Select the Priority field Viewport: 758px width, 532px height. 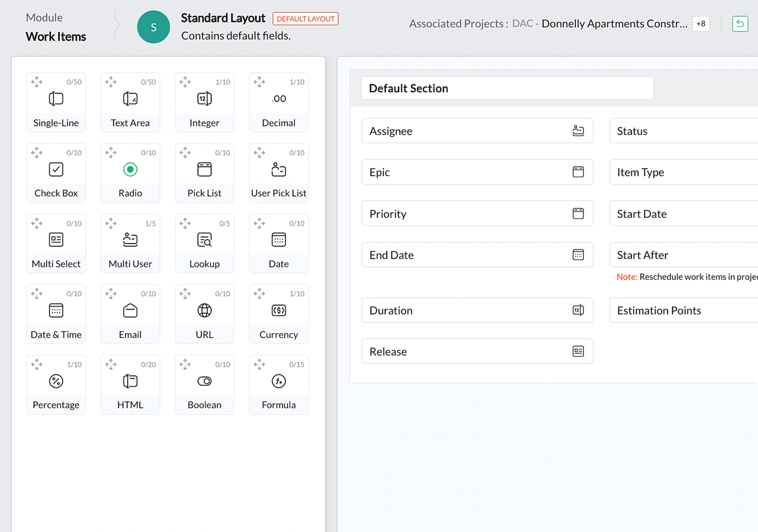tap(477, 214)
